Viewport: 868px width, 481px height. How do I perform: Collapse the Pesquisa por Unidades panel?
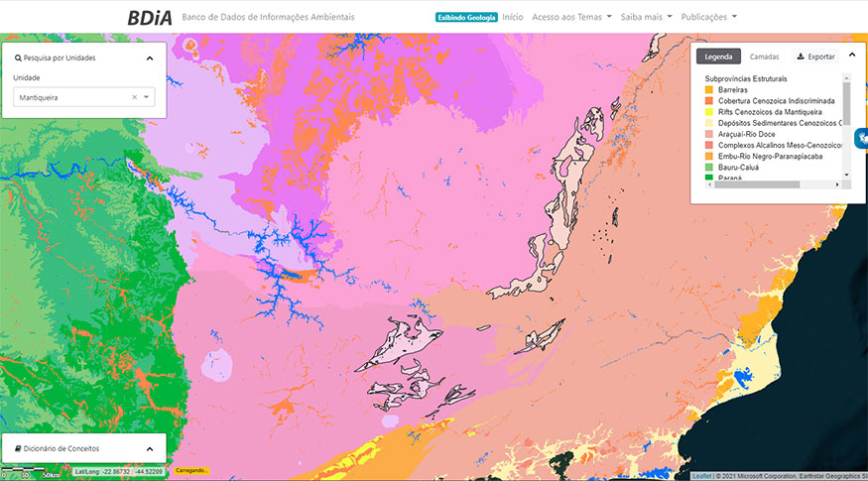tap(150, 59)
